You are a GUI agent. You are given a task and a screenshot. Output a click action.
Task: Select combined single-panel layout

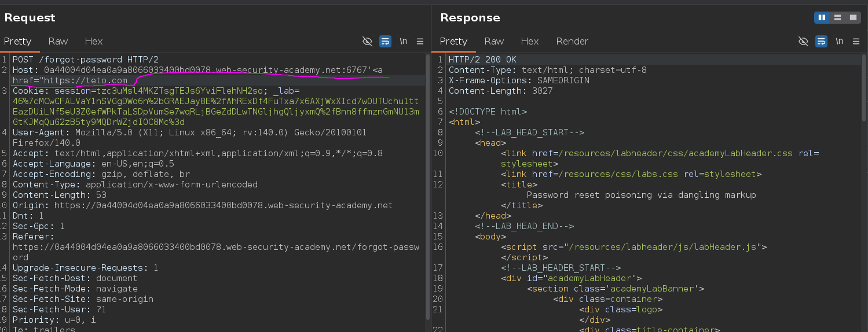click(x=853, y=18)
